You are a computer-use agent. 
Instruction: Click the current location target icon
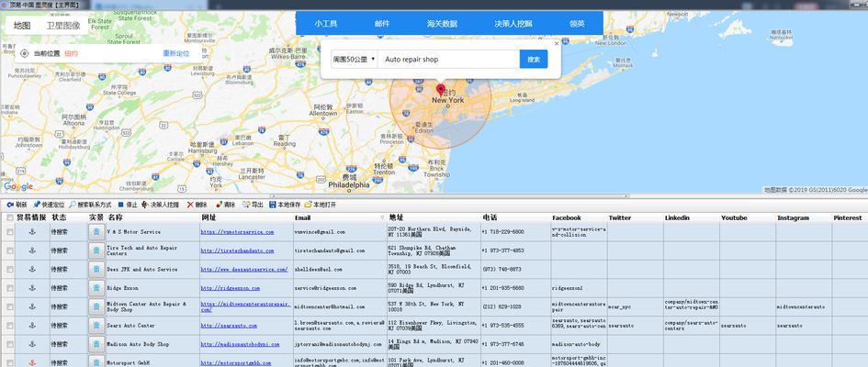tap(24, 53)
